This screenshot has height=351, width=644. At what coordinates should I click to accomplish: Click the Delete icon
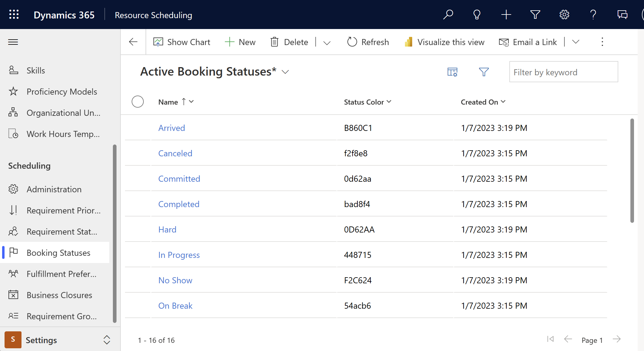pyautogui.click(x=275, y=42)
